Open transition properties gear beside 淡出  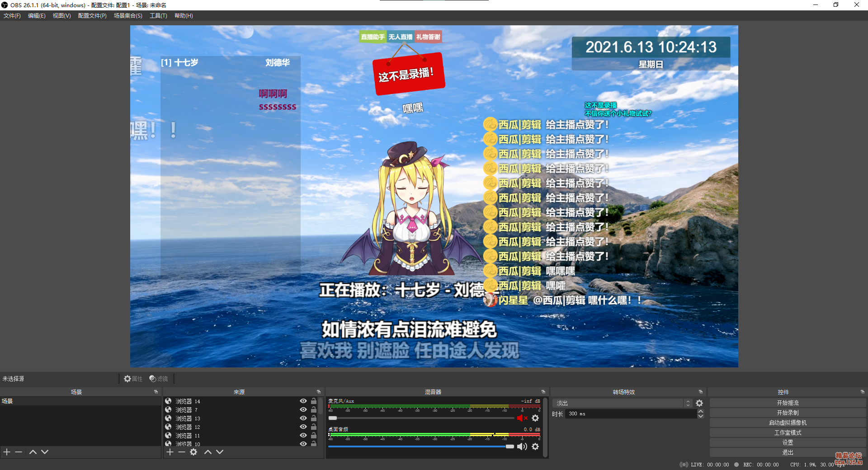(x=699, y=403)
